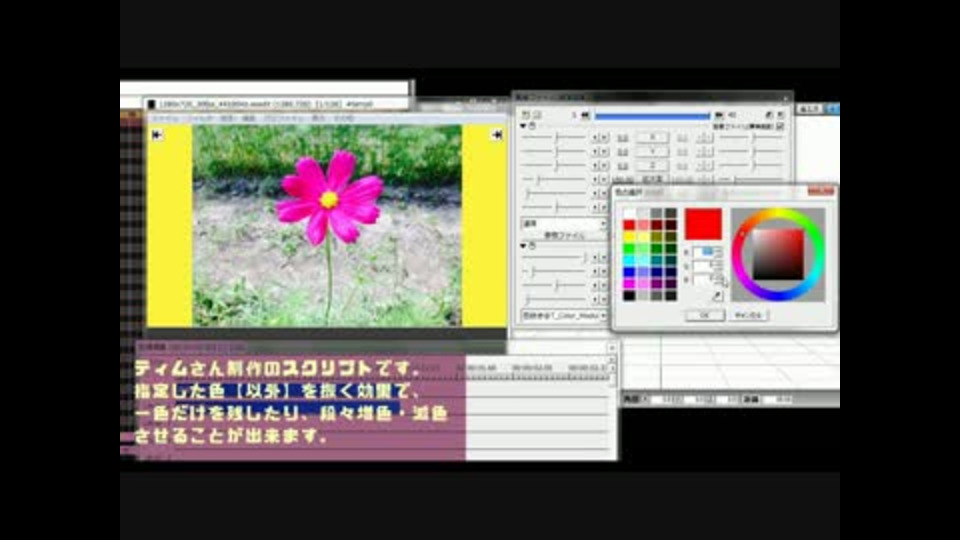Open the その他 menu
The image size is (960, 540).
pyautogui.click(x=343, y=118)
